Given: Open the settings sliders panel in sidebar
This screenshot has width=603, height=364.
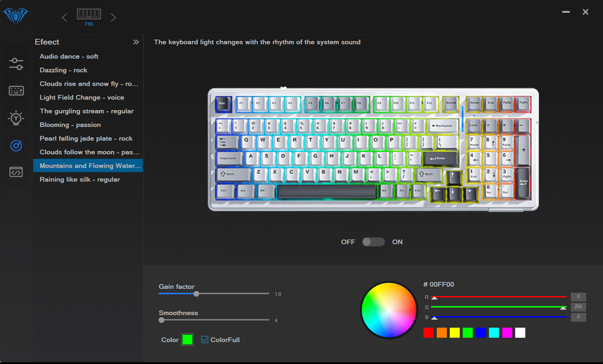Looking at the screenshot, I should (15, 64).
